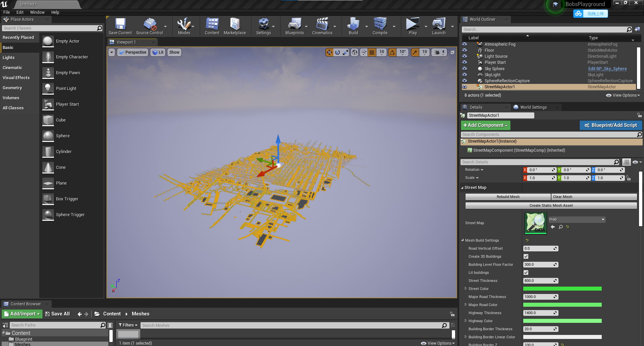The image size is (644, 346).
Task: Open the Perspective viewport dropdown
Action: coord(132,52)
